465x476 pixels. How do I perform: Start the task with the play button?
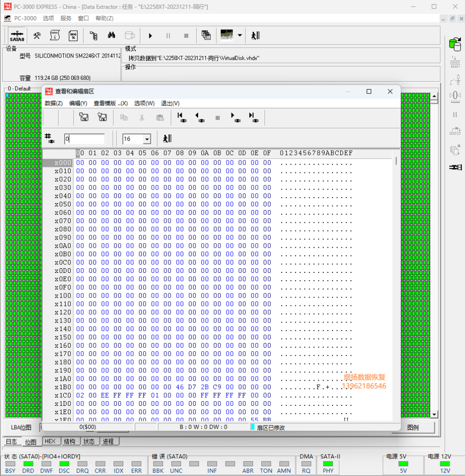(x=150, y=36)
